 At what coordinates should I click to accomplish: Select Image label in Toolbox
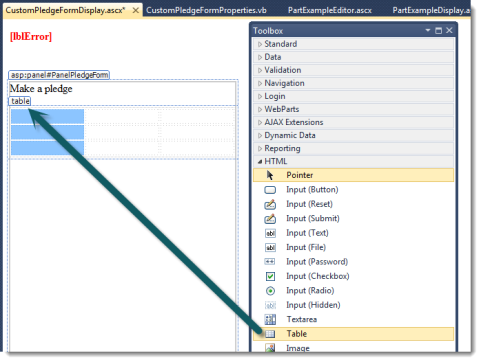[x=298, y=348]
